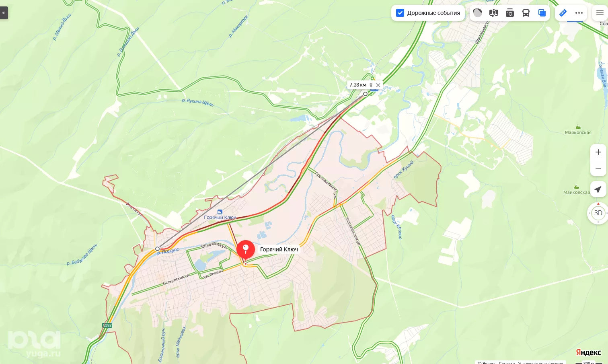Enable public transport bus layer
608x364 pixels.
click(526, 13)
